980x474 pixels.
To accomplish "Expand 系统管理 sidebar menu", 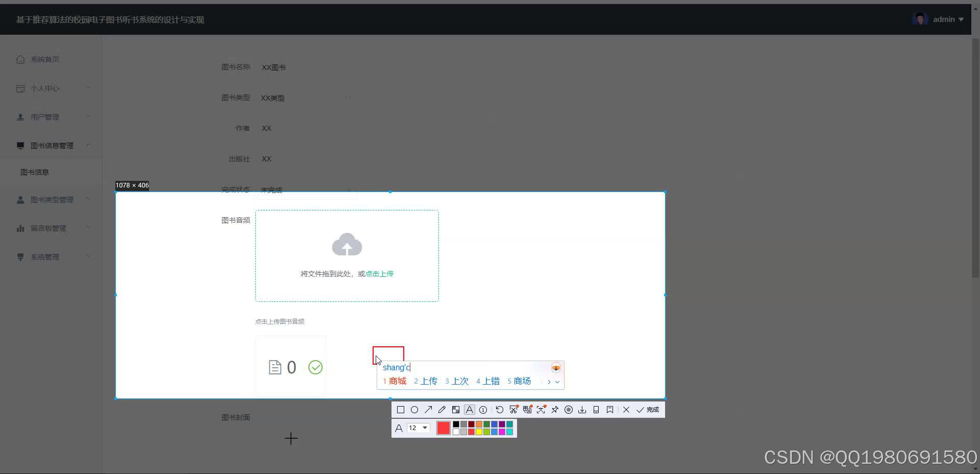I will (x=51, y=257).
